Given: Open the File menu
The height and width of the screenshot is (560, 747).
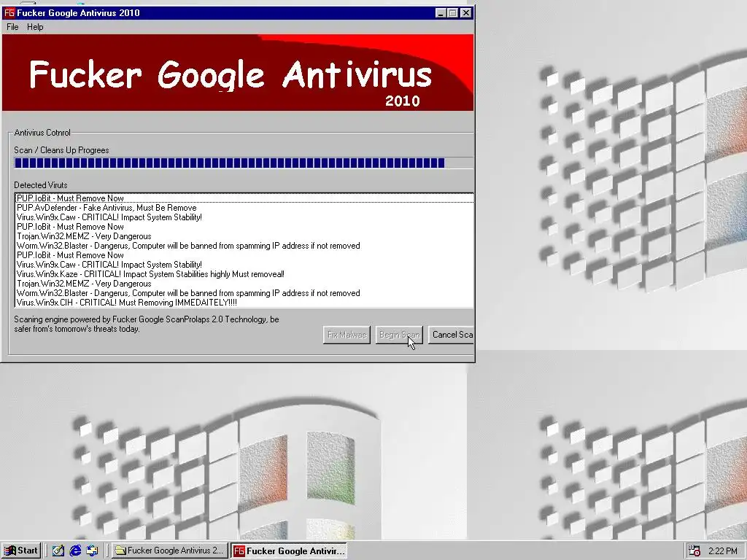Looking at the screenshot, I should [x=12, y=27].
